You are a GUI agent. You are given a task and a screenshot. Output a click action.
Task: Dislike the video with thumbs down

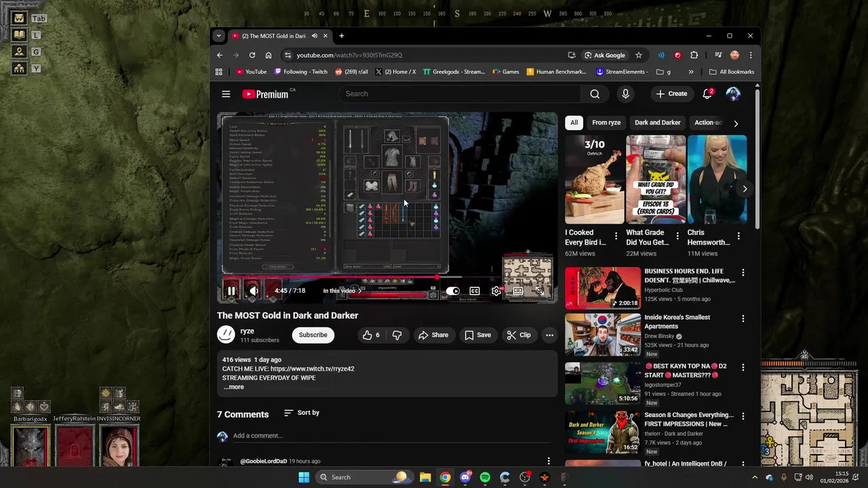tap(397, 335)
